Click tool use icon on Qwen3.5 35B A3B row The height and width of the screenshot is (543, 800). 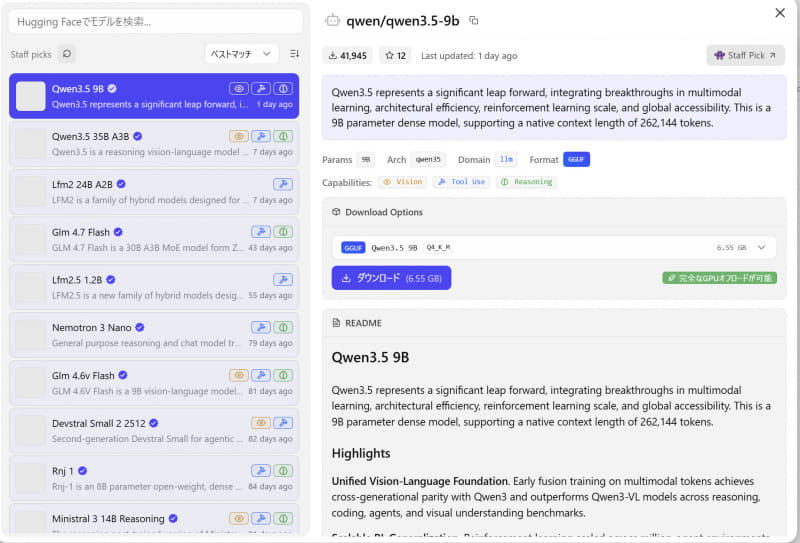(261, 136)
